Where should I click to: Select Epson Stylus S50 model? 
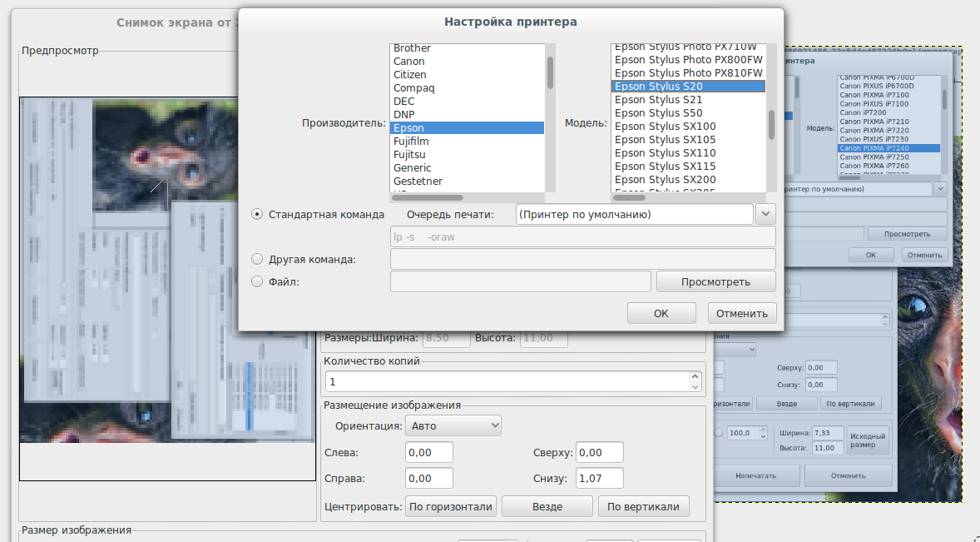tap(688, 113)
